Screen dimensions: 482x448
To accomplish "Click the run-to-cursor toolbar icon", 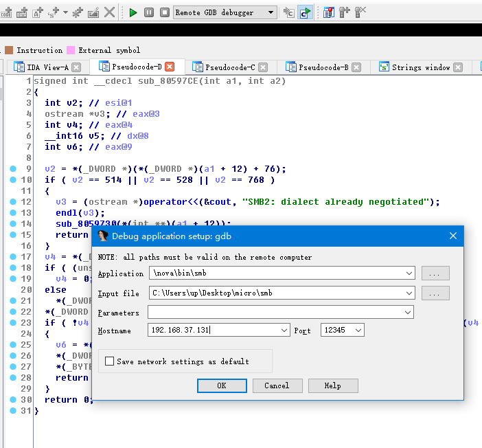I will tap(288, 12).
